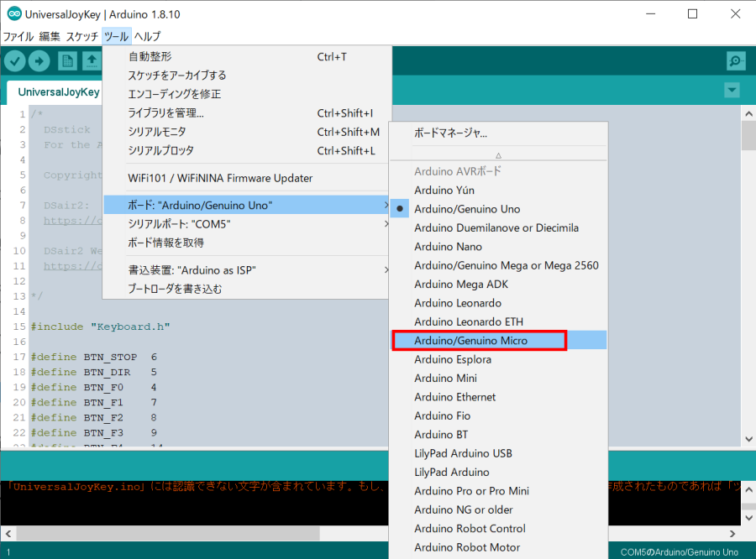756x559 pixels.
Task: Open シリアルプロッタ from the menu
Action: [x=245, y=150]
